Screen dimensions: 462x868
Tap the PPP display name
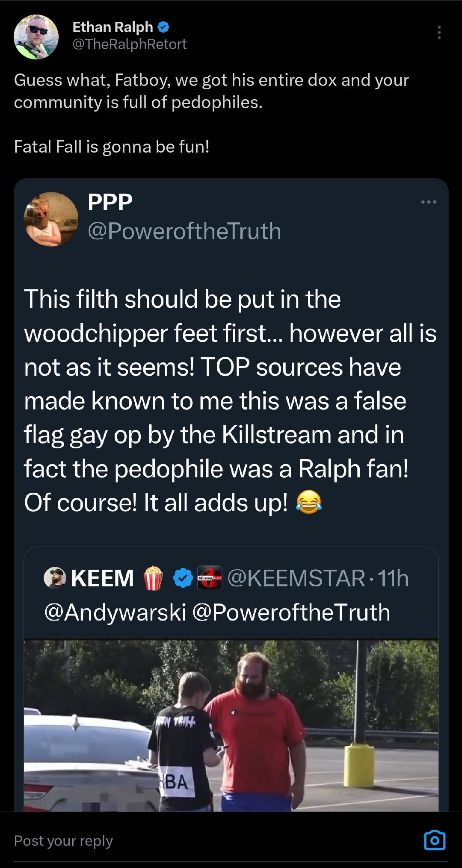pyautogui.click(x=110, y=202)
